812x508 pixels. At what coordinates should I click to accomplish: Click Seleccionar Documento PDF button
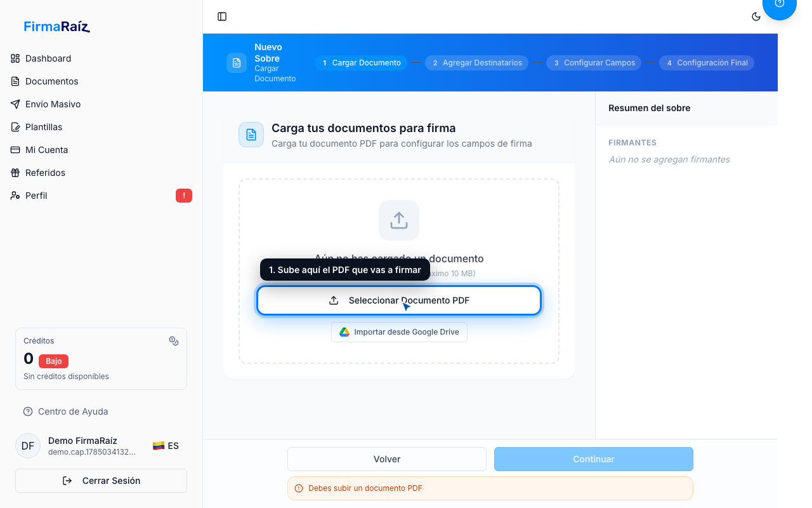pyautogui.click(x=399, y=300)
